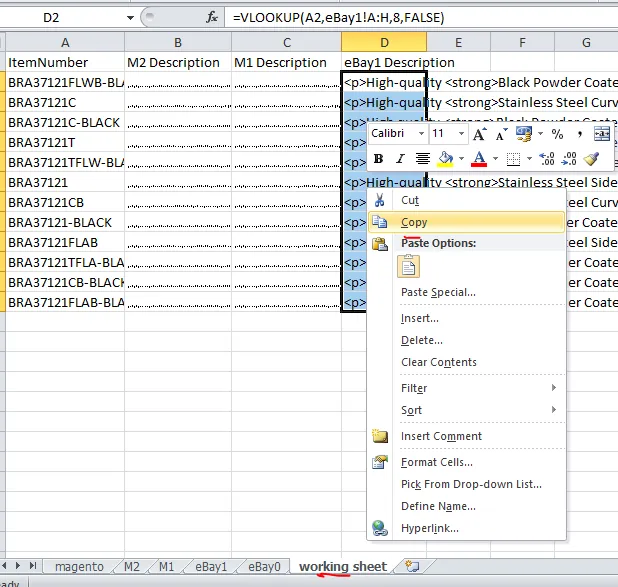Open the Font Color dropdown arrow
This screenshot has width=618, height=587.
[x=495, y=159]
